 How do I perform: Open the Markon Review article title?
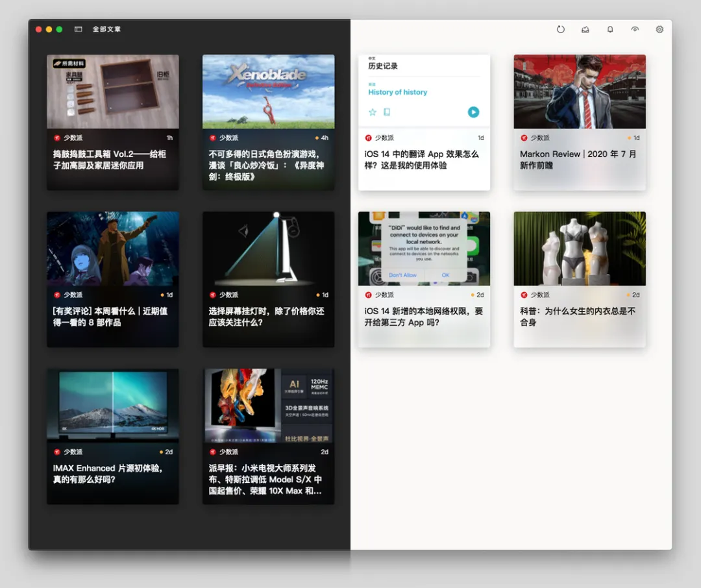pyautogui.click(x=578, y=160)
